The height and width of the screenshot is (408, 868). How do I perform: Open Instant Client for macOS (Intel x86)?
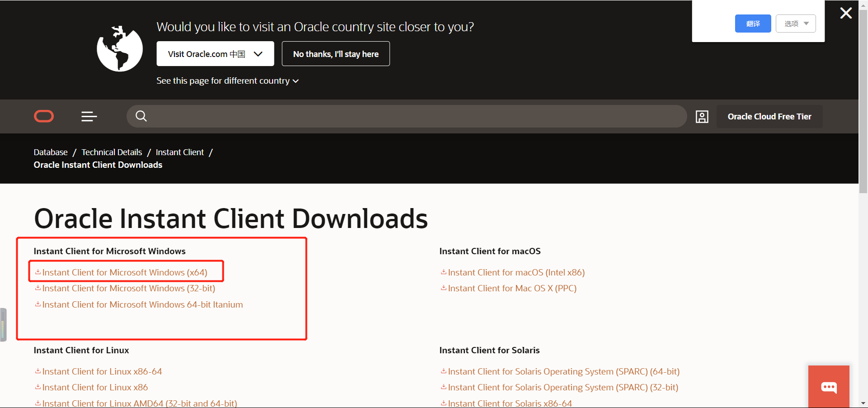[x=516, y=272]
